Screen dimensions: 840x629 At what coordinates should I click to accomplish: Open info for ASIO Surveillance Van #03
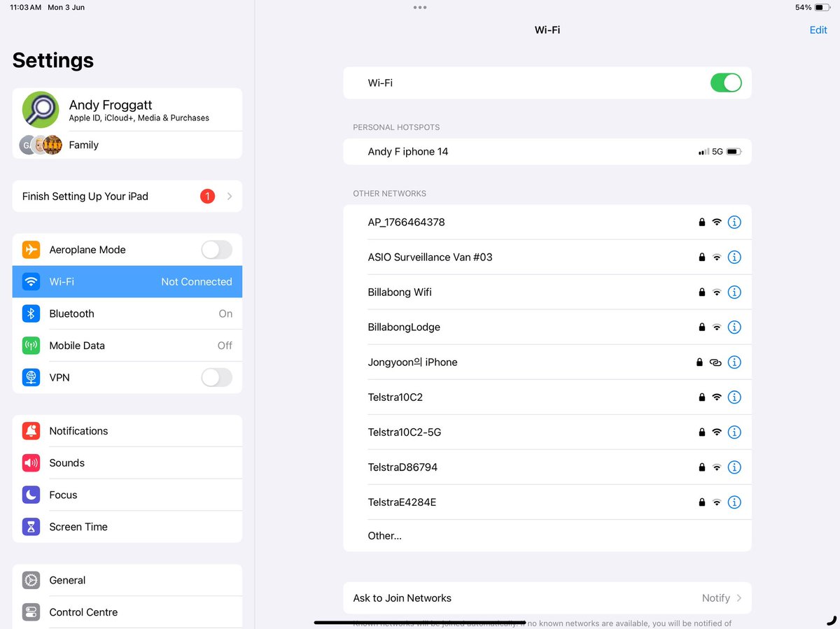click(734, 257)
